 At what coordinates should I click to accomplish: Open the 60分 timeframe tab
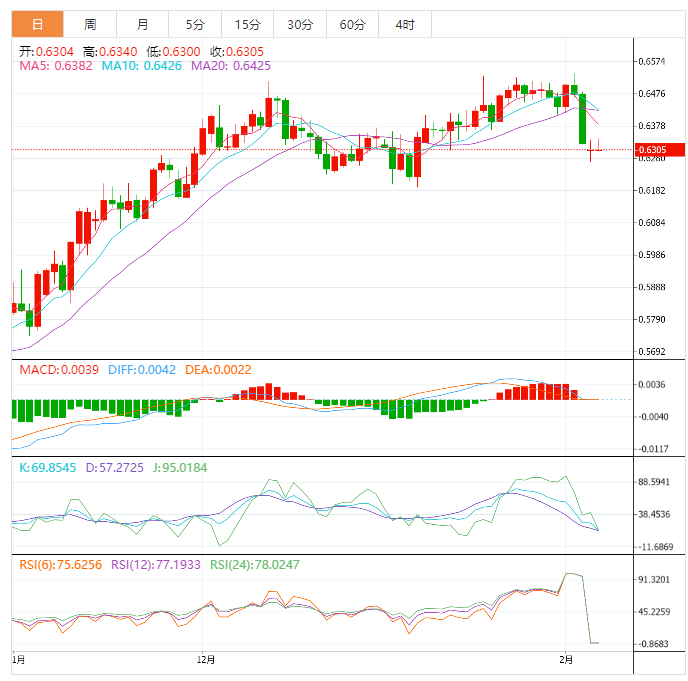[x=352, y=25]
